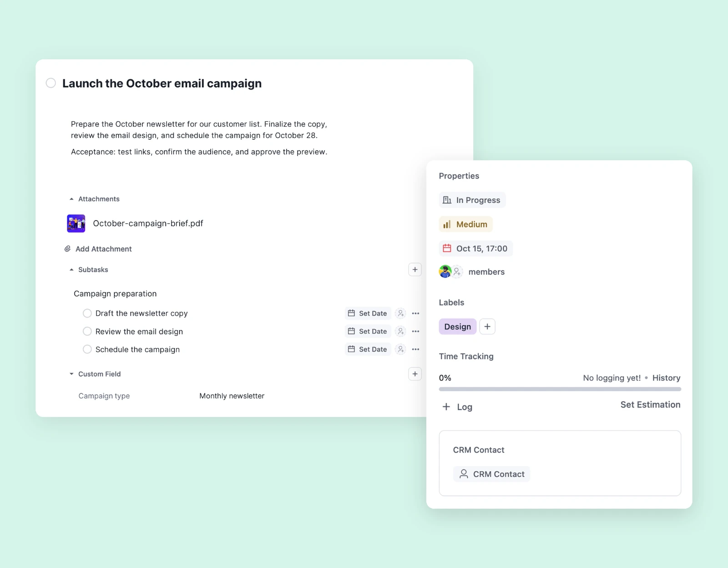Add a new subtask with the plus button
728x568 pixels.
[415, 269]
